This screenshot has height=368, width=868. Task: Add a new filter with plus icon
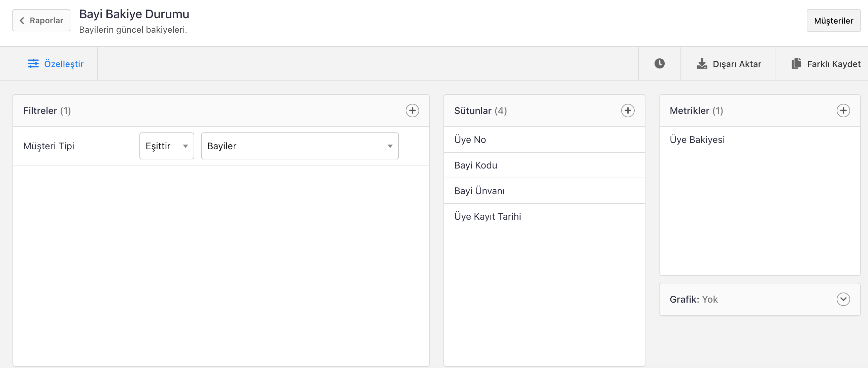(x=412, y=111)
